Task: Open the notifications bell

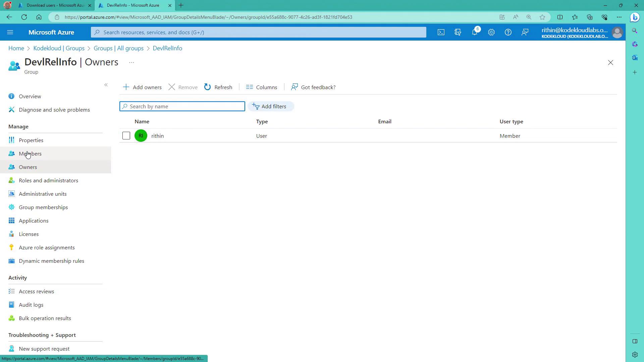Action: pos(475,32)
